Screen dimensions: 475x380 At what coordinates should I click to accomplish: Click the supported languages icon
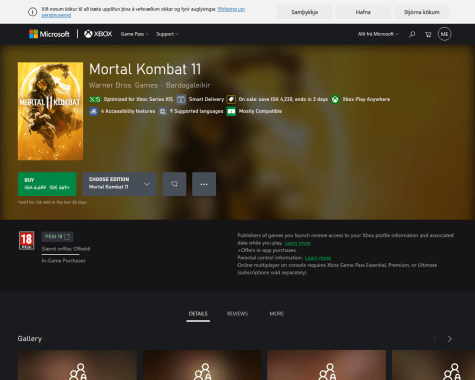(162, 111)
